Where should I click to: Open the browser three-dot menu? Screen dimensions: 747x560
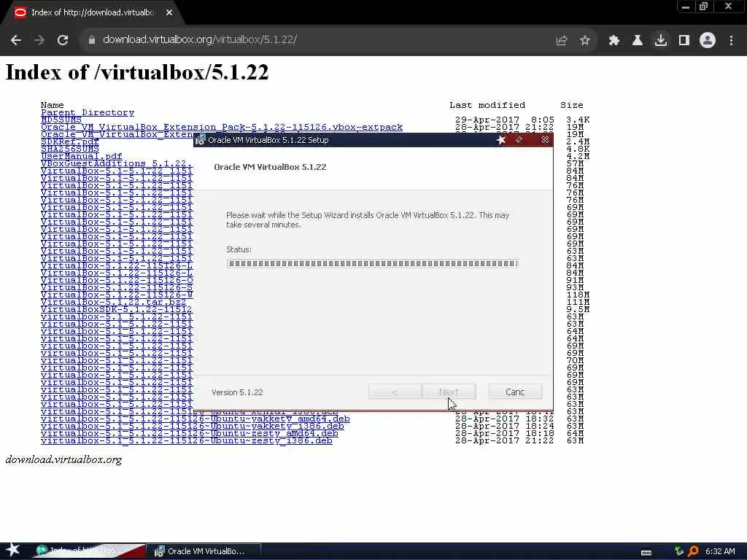(731, 41)
